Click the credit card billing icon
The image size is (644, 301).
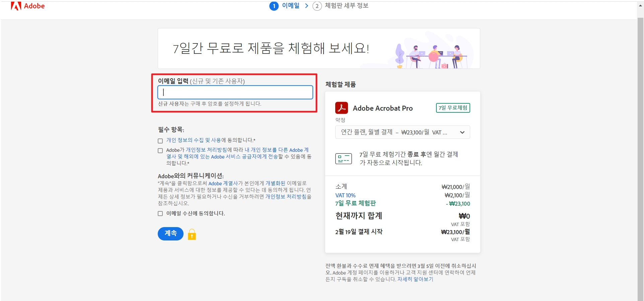(343, 159)
